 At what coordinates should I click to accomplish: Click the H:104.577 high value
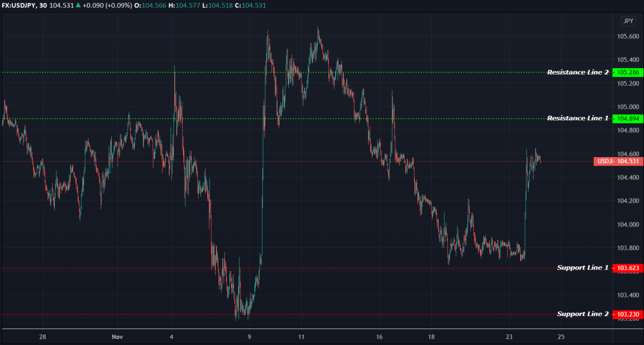(184, 6)
